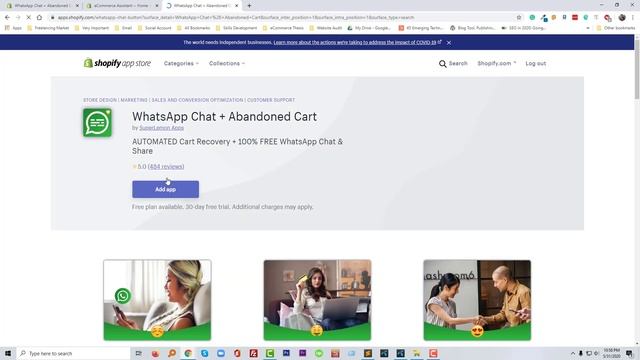Viewport: 640px width, 360px height.
Task: Open the Chrome profile avatar
Action: click(x=622, y=18)
